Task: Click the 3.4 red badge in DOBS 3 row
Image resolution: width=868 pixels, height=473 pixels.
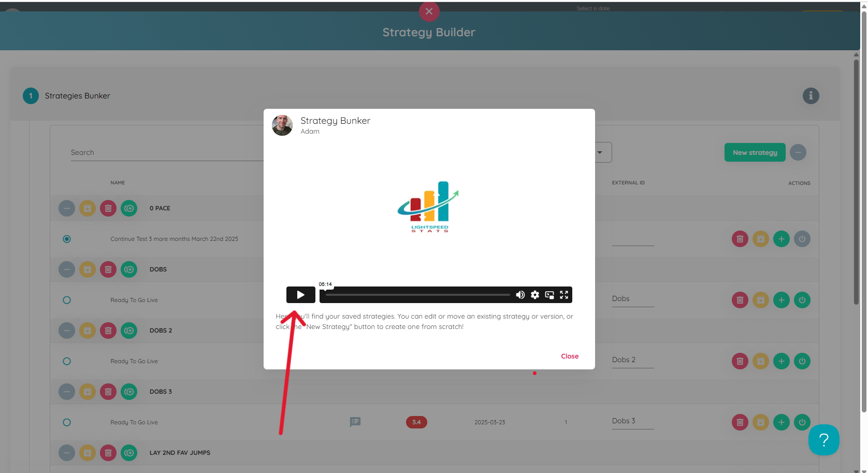Action: 416,422
